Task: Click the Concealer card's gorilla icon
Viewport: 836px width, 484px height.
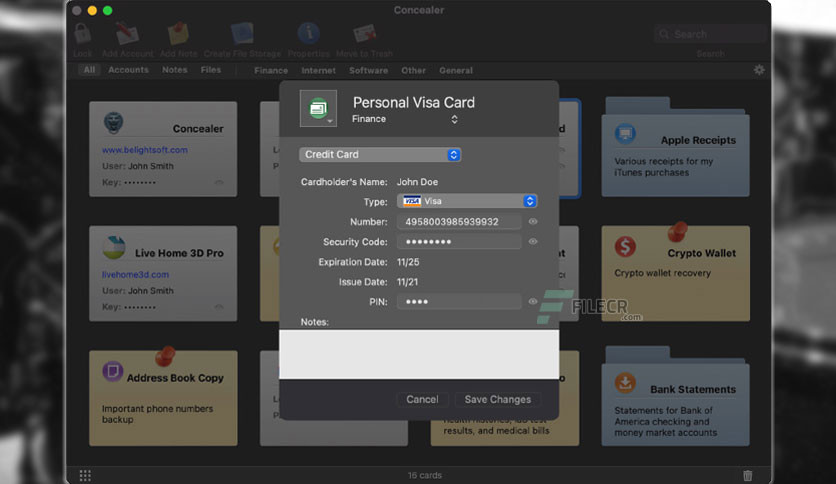Action: click(x=113, y=123)
